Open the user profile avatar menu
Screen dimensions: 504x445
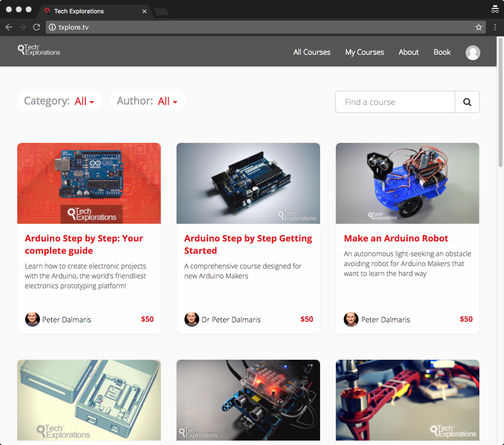tap(473, 53)
